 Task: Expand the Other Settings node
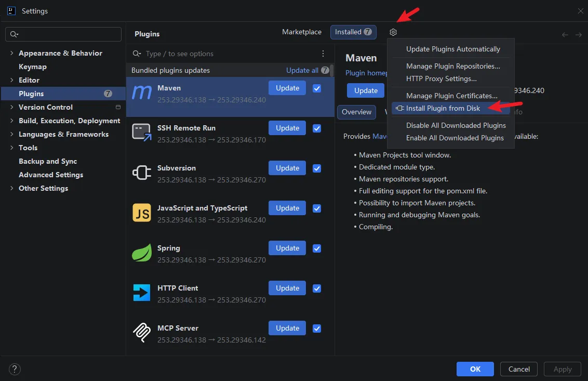click(x=11, y=188)
